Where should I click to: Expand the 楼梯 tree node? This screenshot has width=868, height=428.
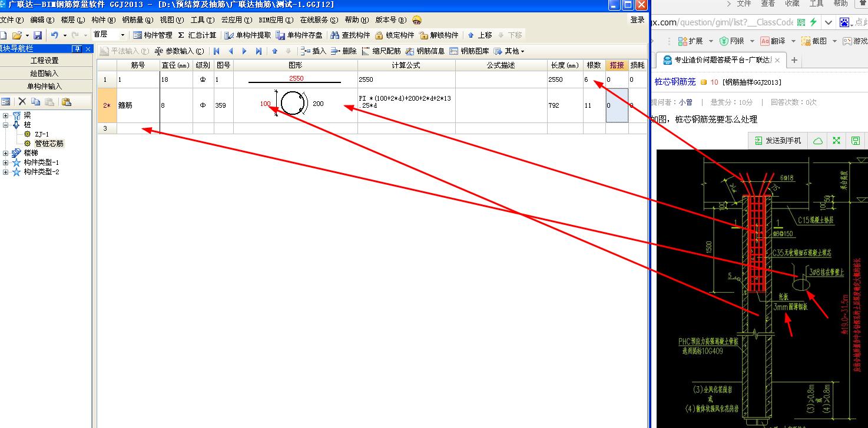[x=6, y=153]
